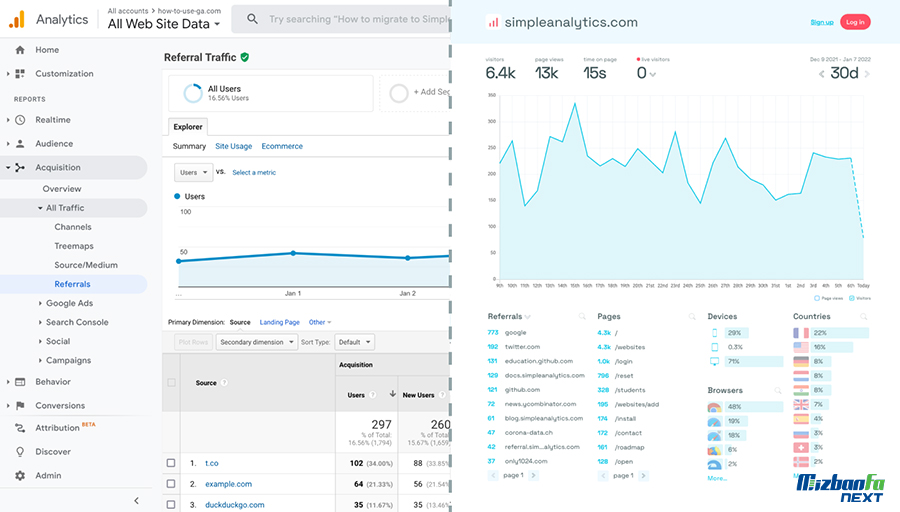Click the All Users segment circle
Screen dimensions: 900x512
193,93
